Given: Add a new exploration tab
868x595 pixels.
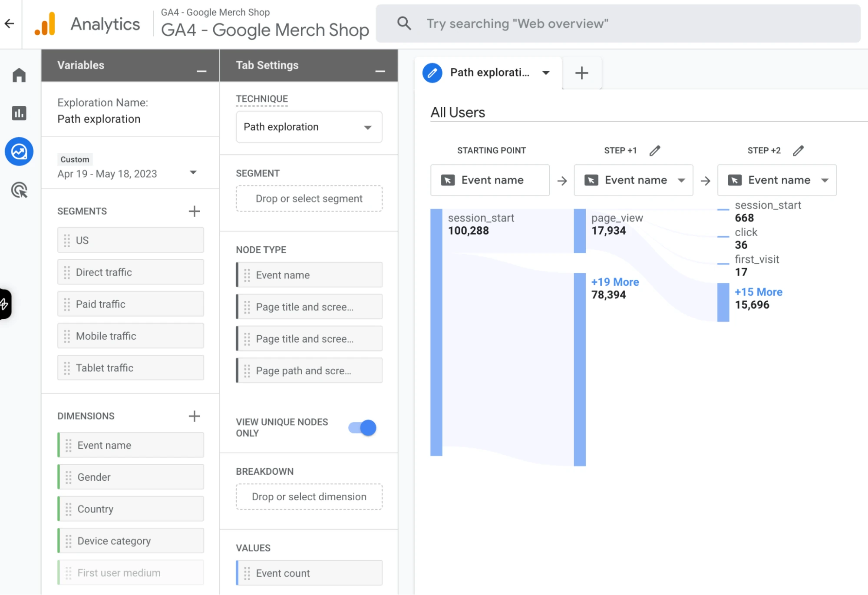Looking at the screenshot, I should tap(581, 73).
